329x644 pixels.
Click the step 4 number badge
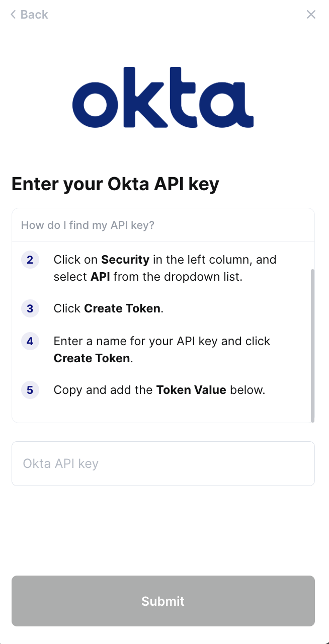[30, 342]
